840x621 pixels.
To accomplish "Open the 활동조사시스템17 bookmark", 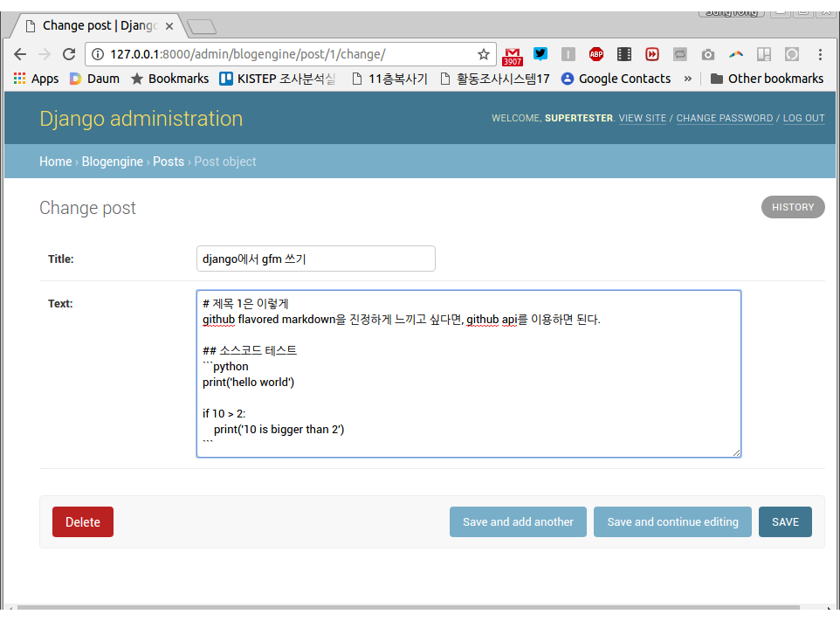I will 494,79.
